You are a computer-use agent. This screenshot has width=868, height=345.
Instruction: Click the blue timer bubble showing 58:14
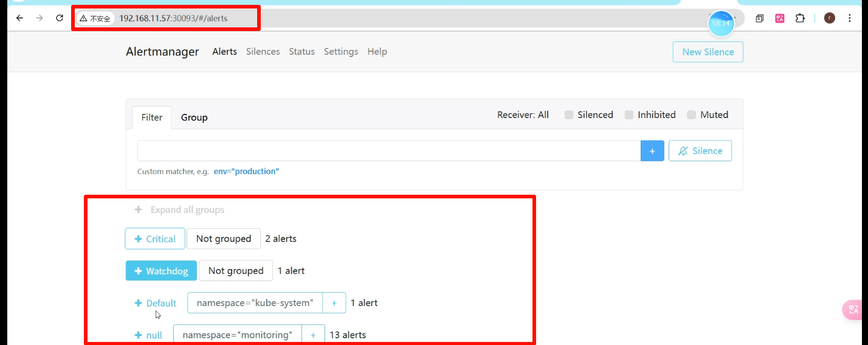click(721, 24)
